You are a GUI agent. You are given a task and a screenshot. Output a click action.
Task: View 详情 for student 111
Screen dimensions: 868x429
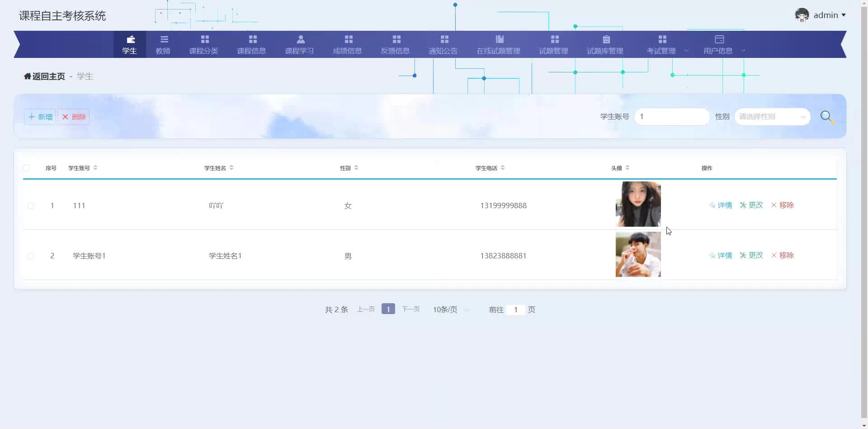coord(721,205)
